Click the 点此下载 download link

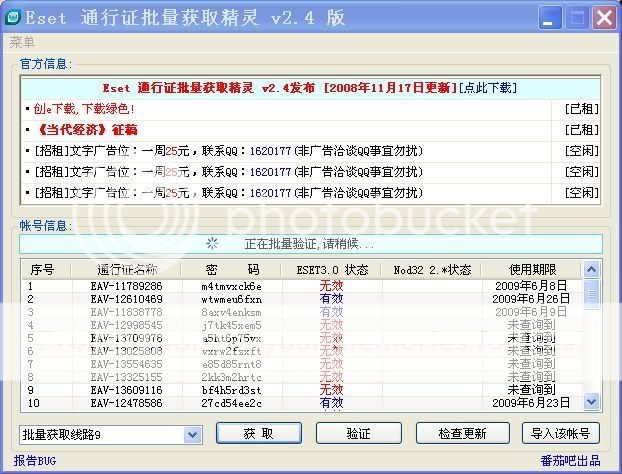488,88
